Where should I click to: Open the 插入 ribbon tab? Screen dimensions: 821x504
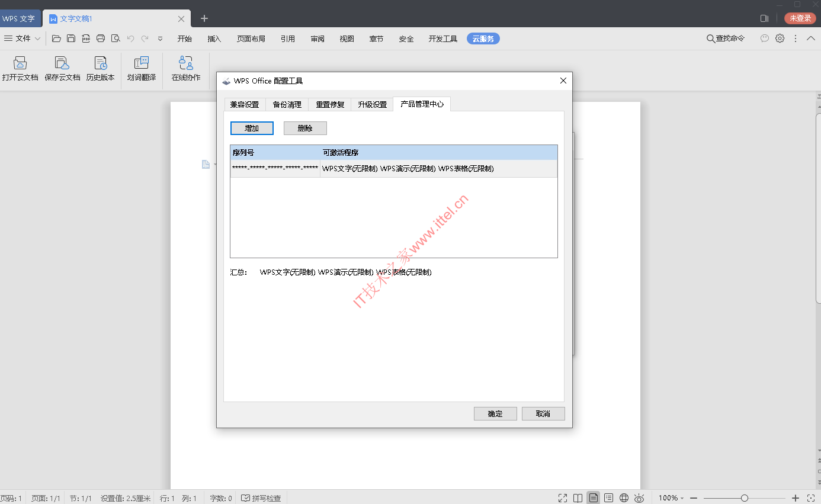[214, 38]
